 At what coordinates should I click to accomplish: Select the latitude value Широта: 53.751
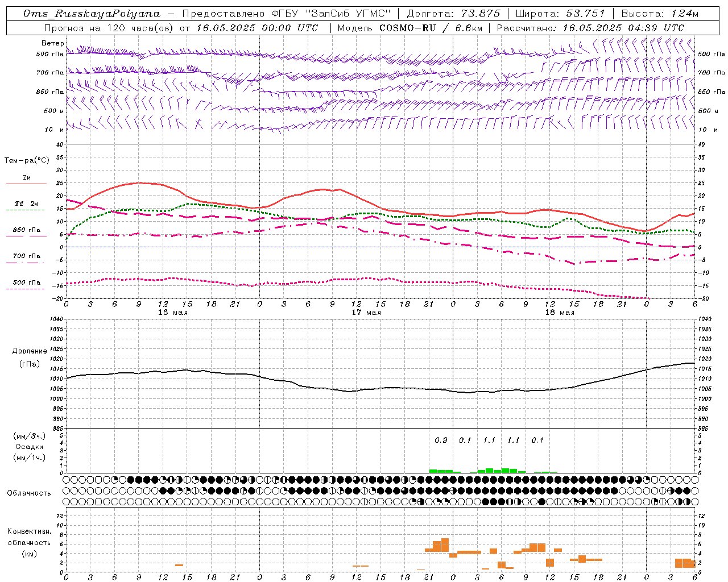click(560, 14)
